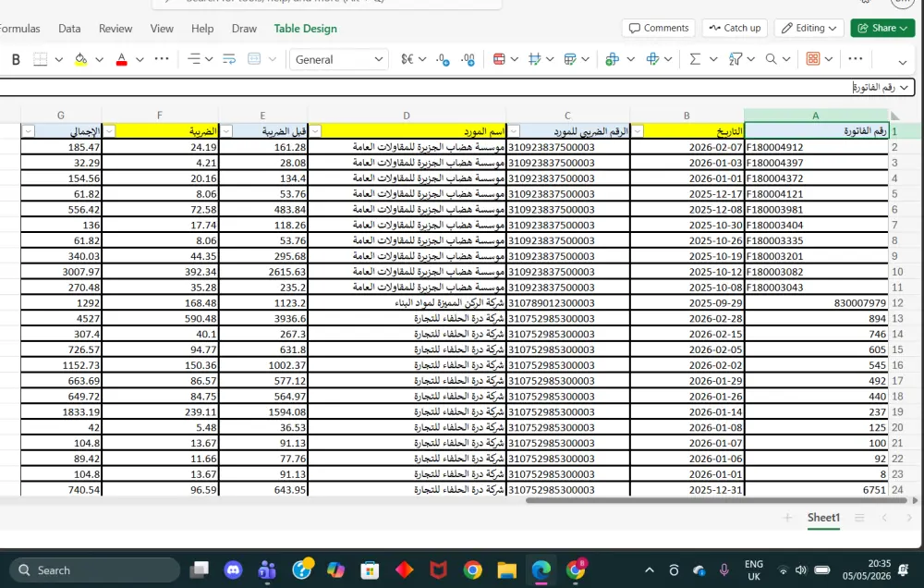This screenshot has height=588, width=924.
Task: Open filter for التاريخ column
Action: pyautogui.click(x=637, y=131)
